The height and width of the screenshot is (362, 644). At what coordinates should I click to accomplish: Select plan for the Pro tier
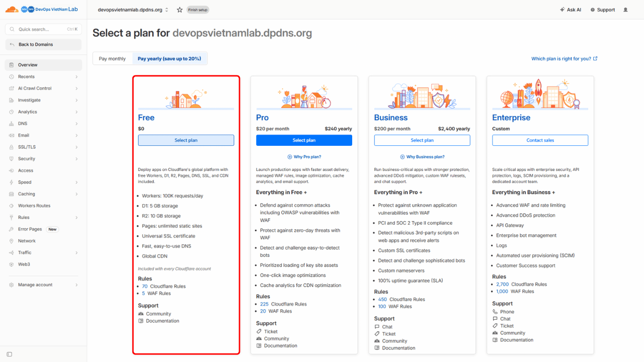click(x=304, y=140)
